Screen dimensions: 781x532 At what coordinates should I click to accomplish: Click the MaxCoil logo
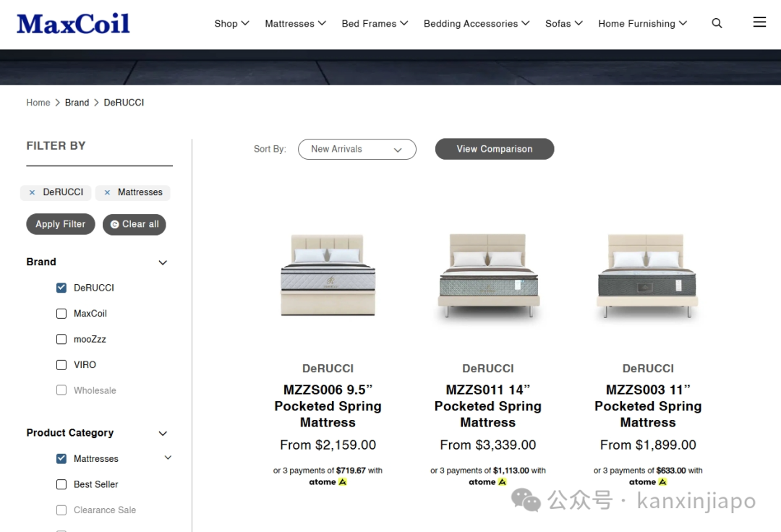point(73,24)
